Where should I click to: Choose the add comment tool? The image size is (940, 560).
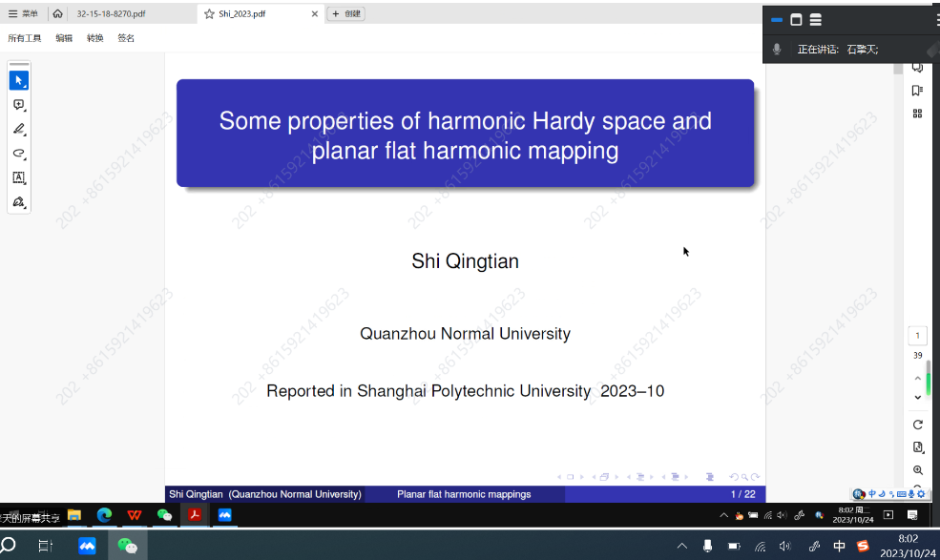click(x=18, y=105)
